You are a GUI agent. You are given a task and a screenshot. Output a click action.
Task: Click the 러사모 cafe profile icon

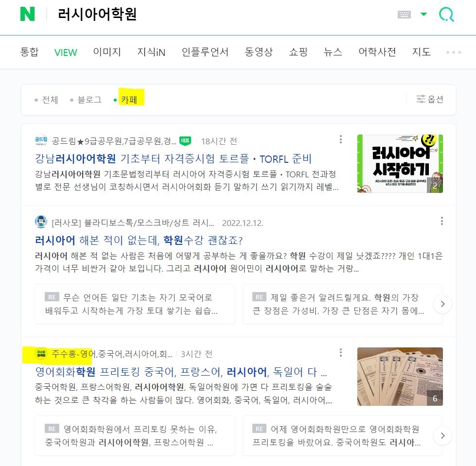click(x=41, y=222)
